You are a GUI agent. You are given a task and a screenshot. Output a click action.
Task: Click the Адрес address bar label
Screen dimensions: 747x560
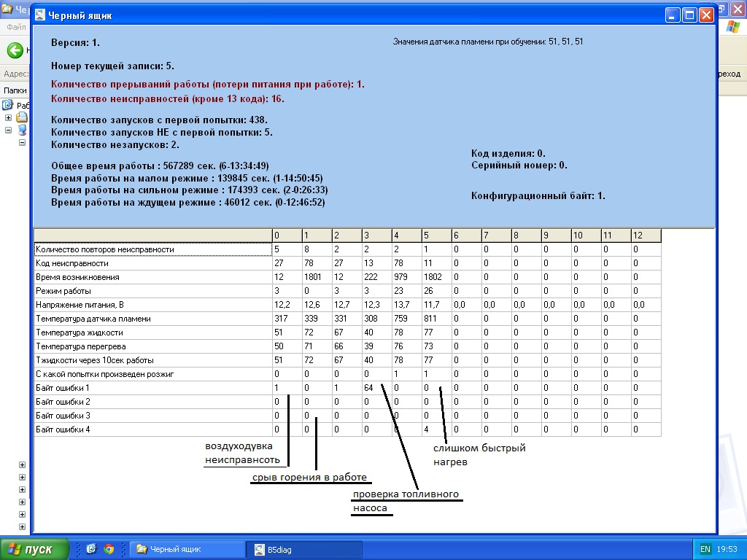(16, 74)
